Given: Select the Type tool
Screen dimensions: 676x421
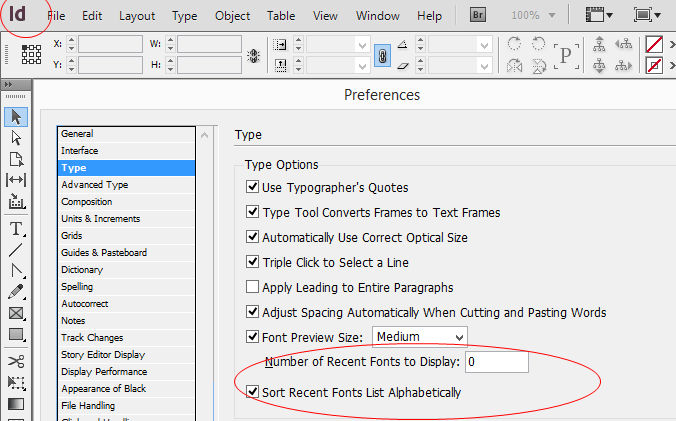Looking at the screenshot, I should [16, 229].
